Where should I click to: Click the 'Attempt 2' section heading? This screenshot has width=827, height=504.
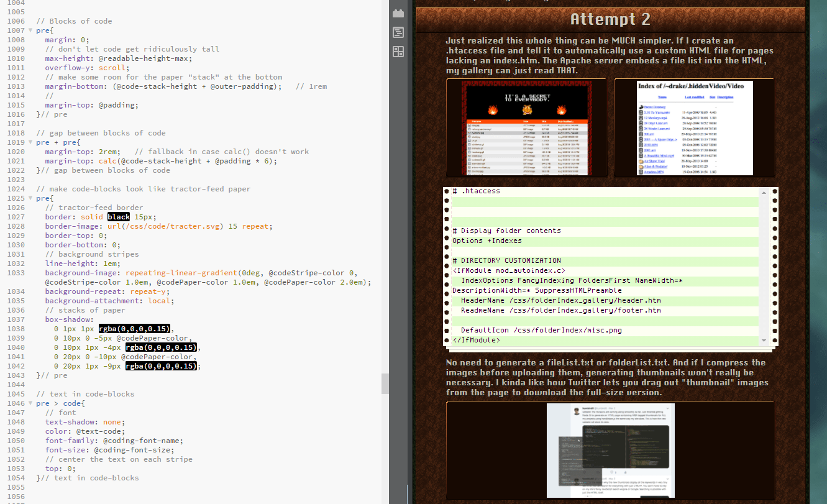pos(610,19)
